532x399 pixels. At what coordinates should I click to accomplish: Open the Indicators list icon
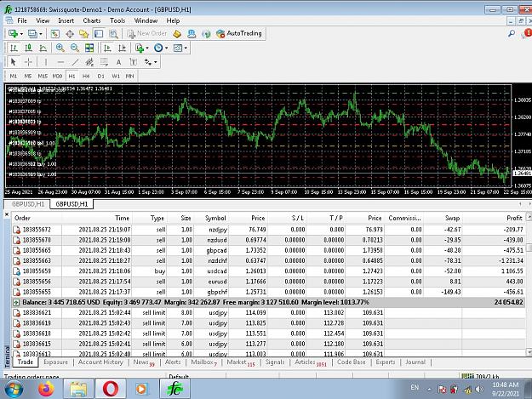click(140, 48)
